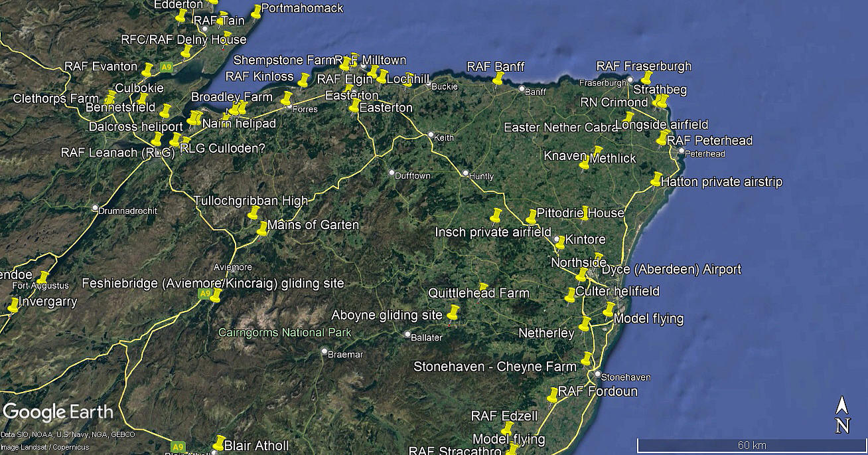
Task: Select the Quittlehead Farm pushpin
Action: point(483,288)
